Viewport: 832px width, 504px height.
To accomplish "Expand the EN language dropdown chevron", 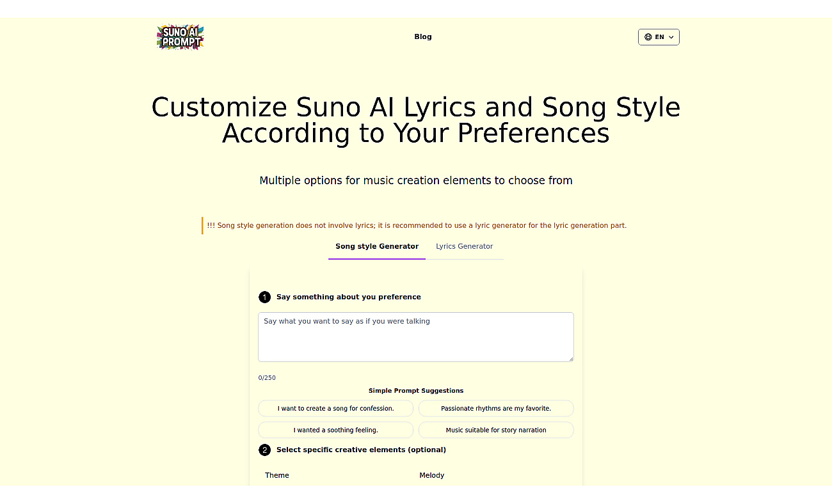I will click(x=671, y=37).
